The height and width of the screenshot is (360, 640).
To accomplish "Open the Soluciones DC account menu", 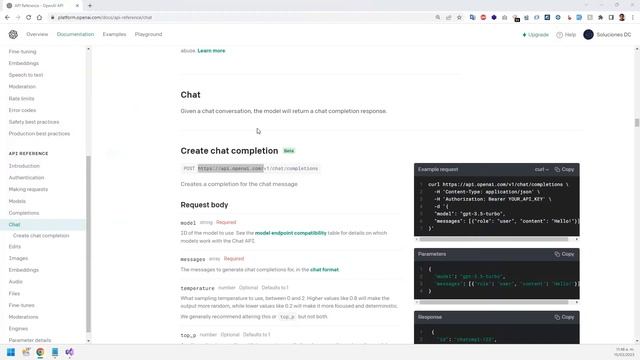I will [x=607, y=35].
